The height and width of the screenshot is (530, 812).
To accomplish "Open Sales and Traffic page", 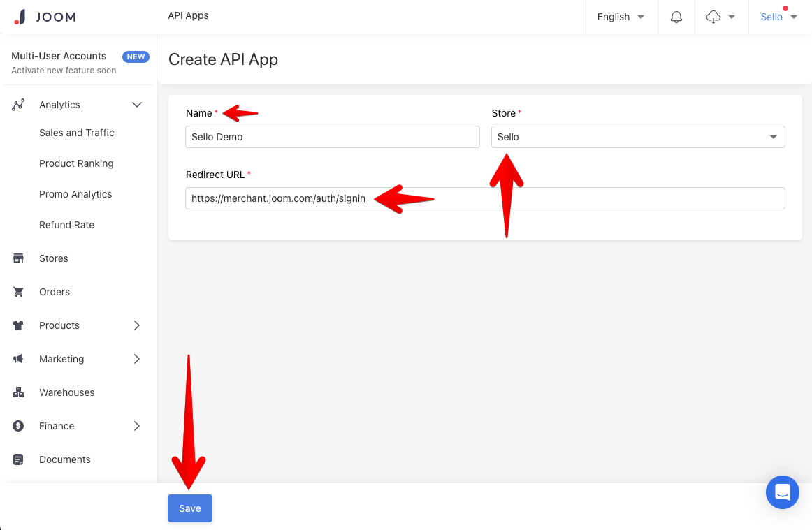I will tap(77, 133).
